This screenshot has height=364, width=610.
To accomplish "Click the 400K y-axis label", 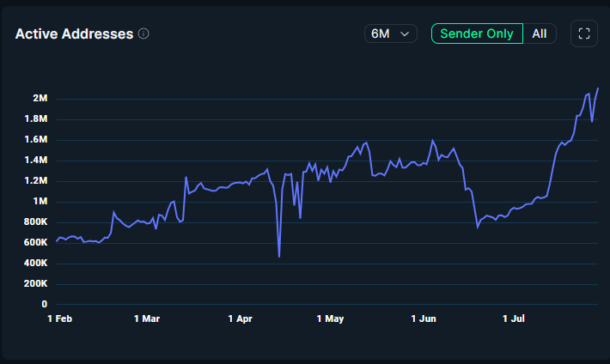I will pyautogui.click(x=36, y=263).
